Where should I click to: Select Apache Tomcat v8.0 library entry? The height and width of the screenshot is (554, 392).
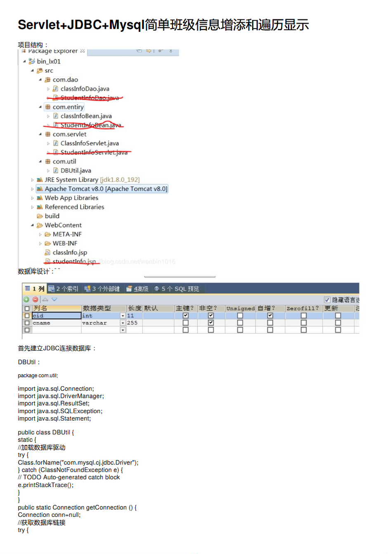(106, 189)
